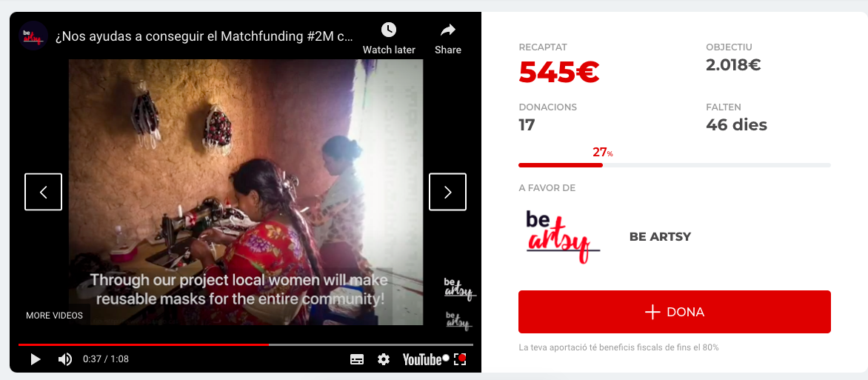Click the Share arrow icon
This screenshot has width=868, height=380.
(448, 30)
